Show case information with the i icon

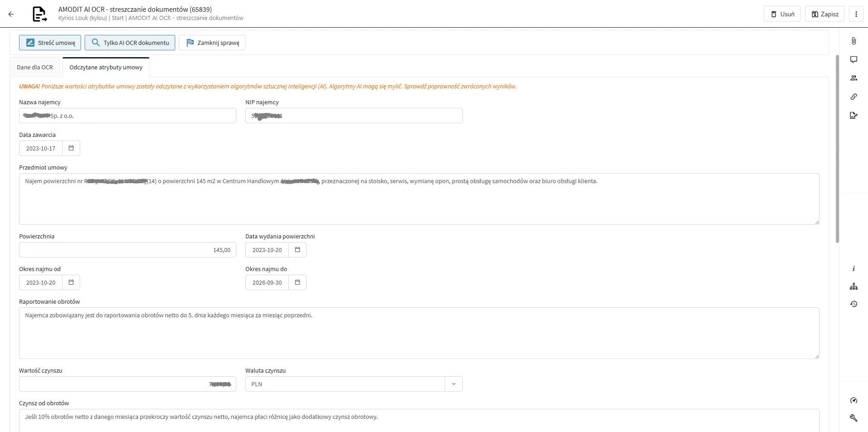click(854, 268)
